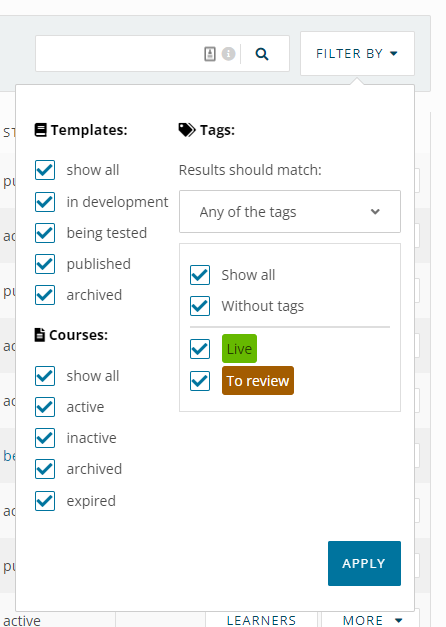Click into the search input field
This screenshot has height=627, width=446.
click(120, 54)
